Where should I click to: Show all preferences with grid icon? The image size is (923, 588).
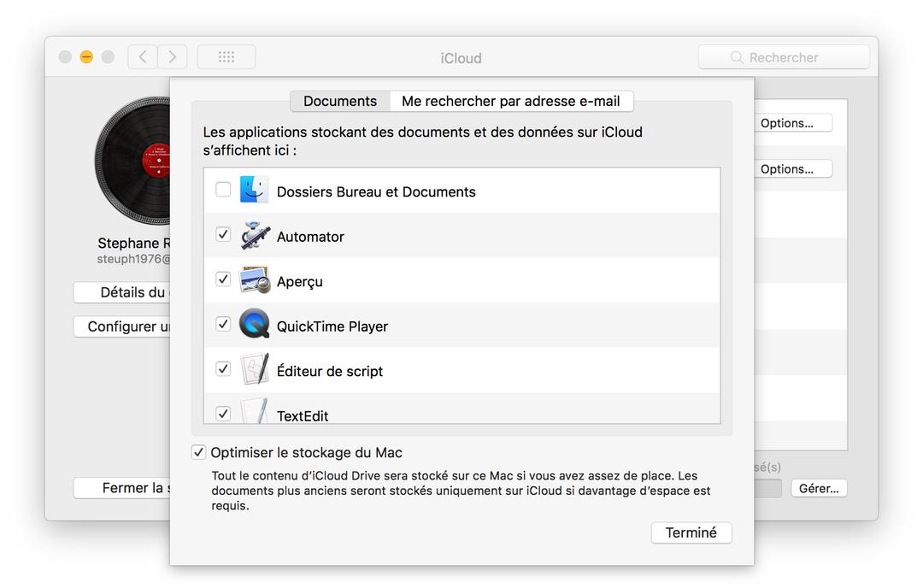tap(226, 57)
